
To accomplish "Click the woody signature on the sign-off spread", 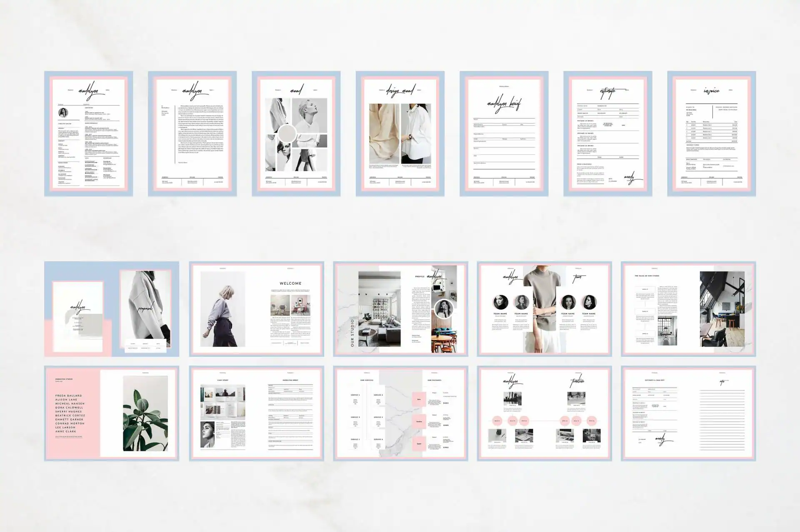I will click(x=662, y=438).
